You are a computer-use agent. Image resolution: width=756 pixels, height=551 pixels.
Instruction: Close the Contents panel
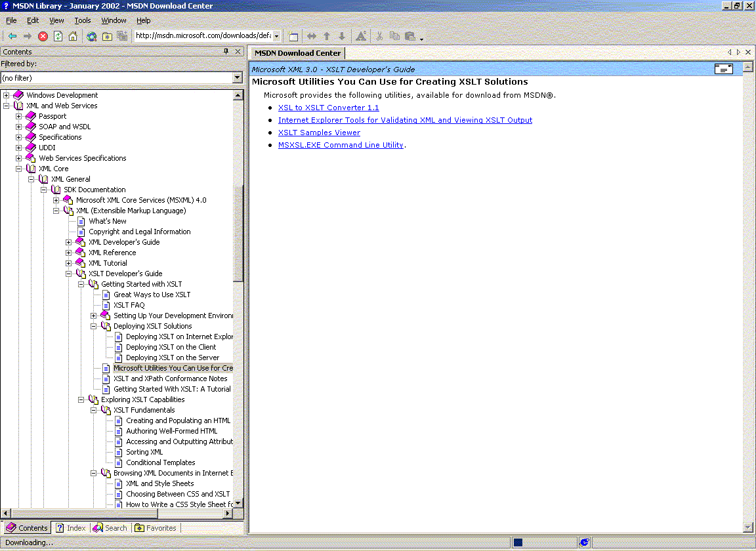coord(238,52)
